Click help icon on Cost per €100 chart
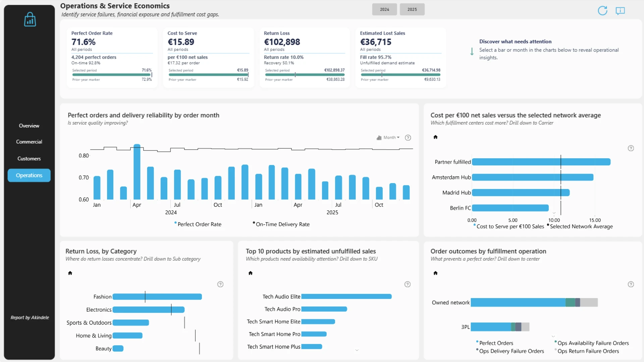 tap(631, 148)
